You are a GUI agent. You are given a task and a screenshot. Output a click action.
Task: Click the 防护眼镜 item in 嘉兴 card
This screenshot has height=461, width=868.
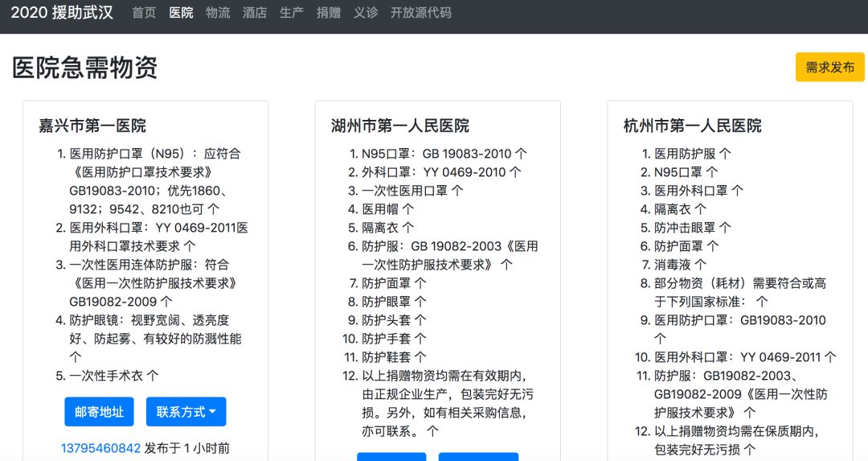tap(156, 339)
